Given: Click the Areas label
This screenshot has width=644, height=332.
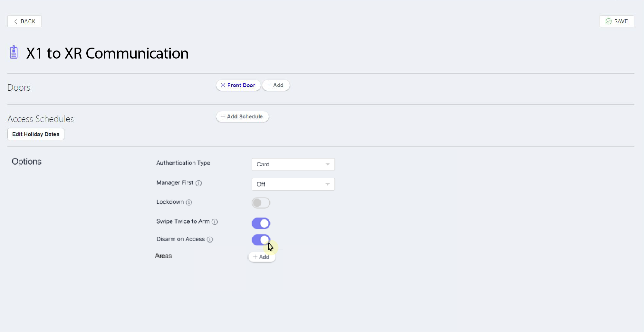Looking at the screenshot, I should (x=163, y=256).
